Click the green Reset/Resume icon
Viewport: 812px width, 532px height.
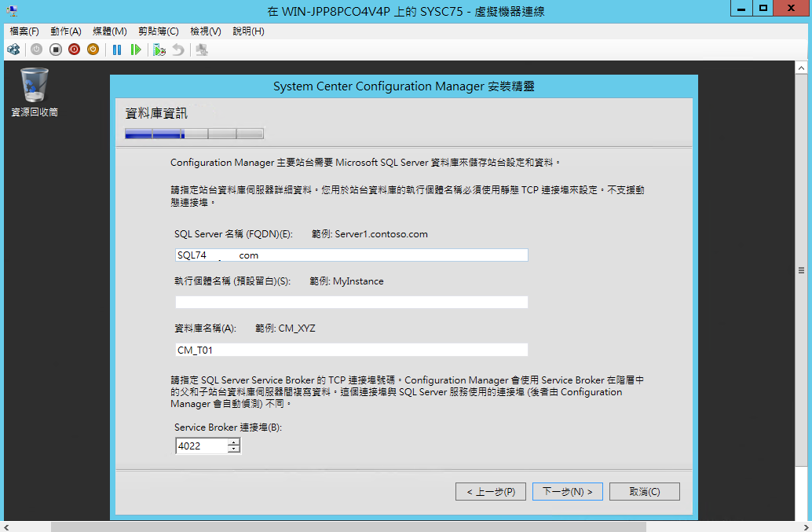point(136,50)
